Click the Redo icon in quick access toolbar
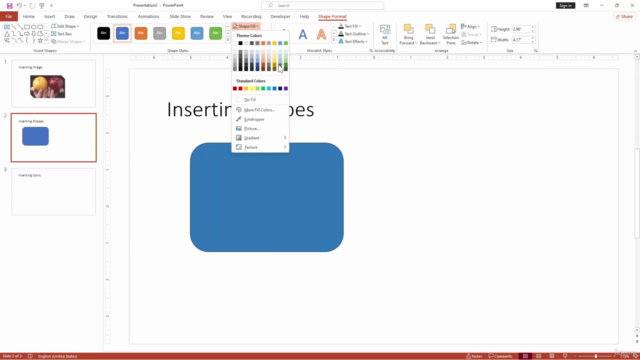The image size is (640, 360). 32,6
